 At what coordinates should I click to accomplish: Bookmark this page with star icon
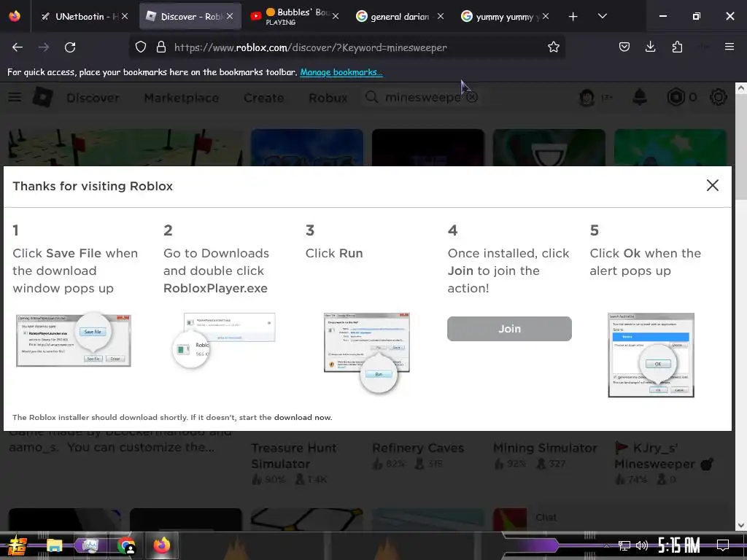coord(553,47)
